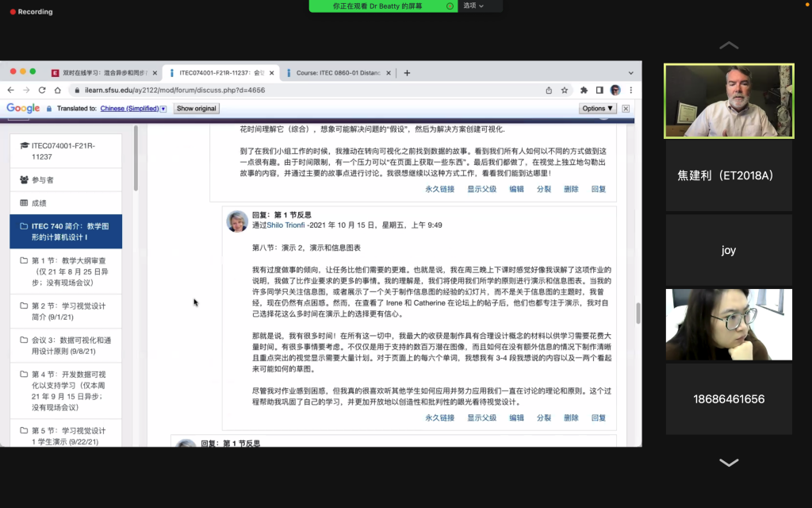Viewport: 812px width, 508px height.
Task: Switch to the Course: ITEC 0860-01 tab
Action: tap(338, 73)
